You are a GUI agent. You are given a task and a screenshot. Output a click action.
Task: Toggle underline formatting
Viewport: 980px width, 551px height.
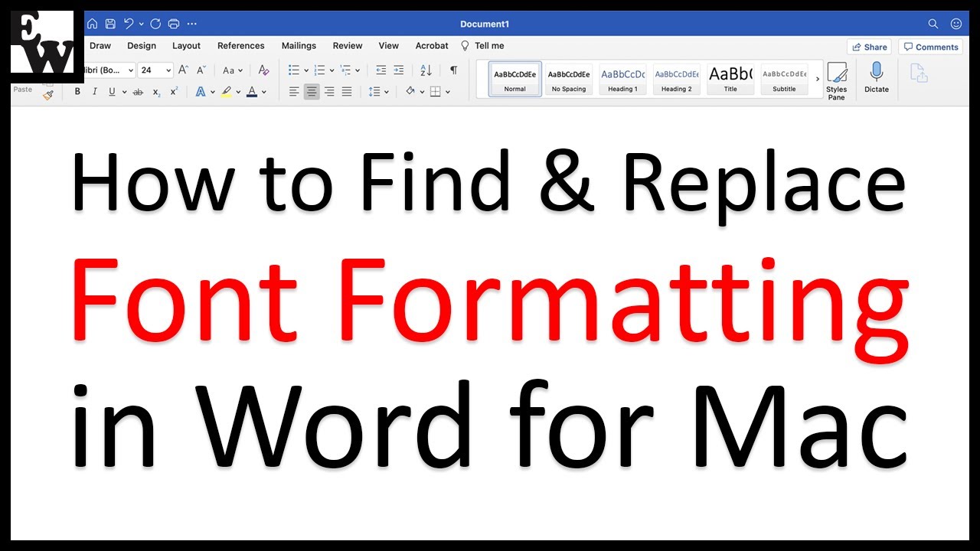(112, 92)
